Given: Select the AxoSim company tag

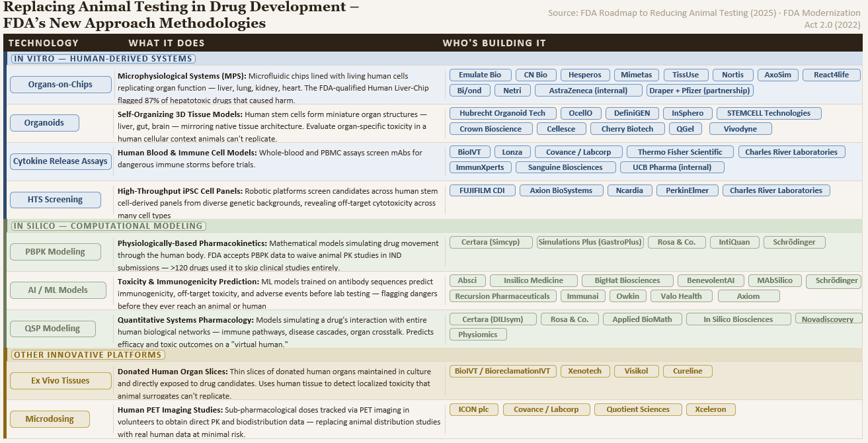Looking at the screenshot, I should 778,75.
